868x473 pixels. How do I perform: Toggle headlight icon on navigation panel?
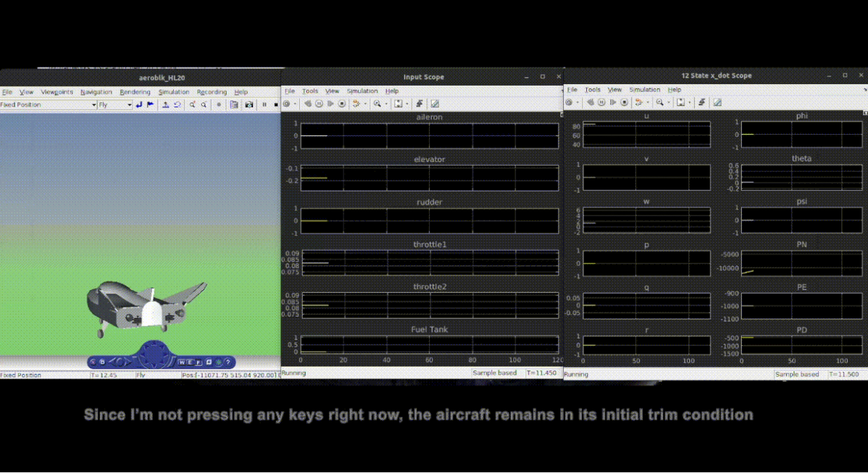tap(219, 362)
